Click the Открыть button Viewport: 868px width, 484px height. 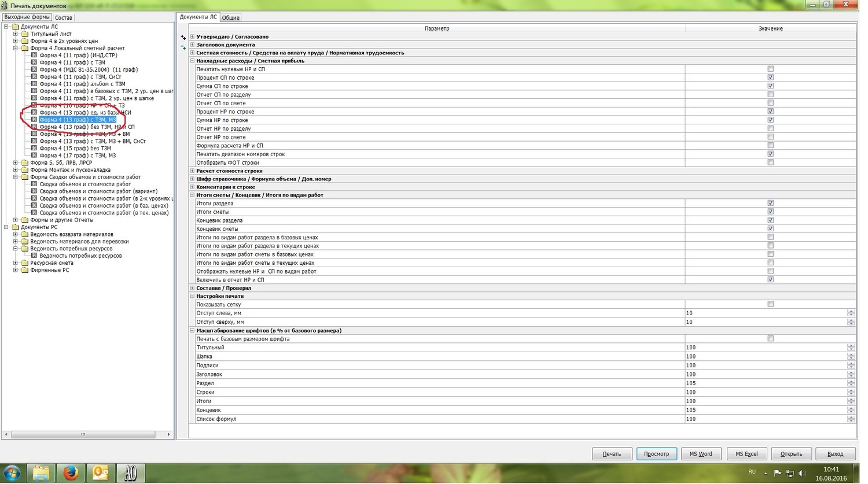pyautogui.click(x=791, y=455)
